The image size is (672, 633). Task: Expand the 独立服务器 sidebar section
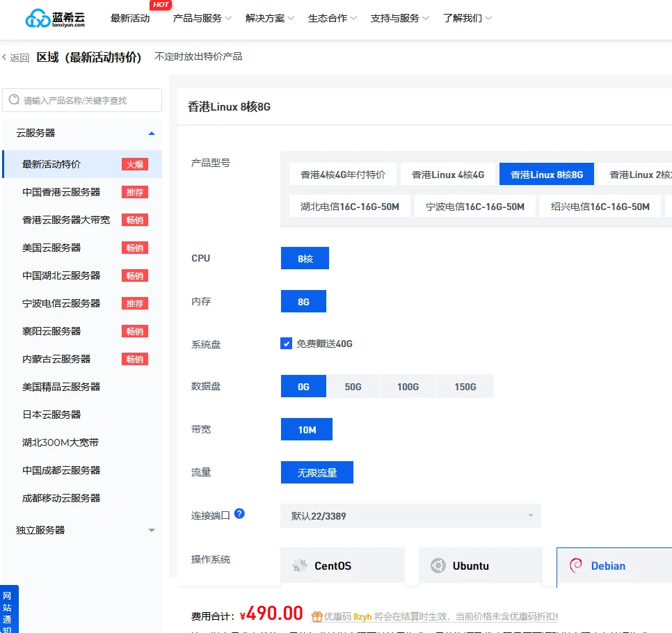click(152, 530)
